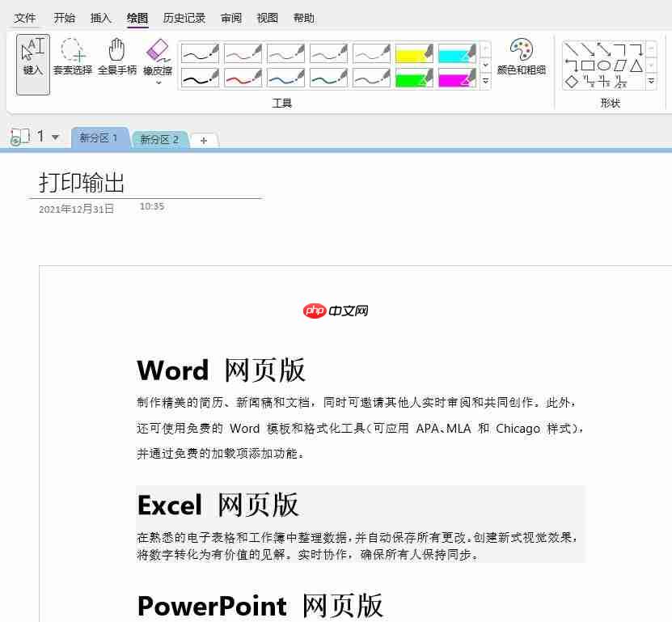The image size is (672, 622).
Task: Choose the single arrow shape
Action: tap(587, 49)
